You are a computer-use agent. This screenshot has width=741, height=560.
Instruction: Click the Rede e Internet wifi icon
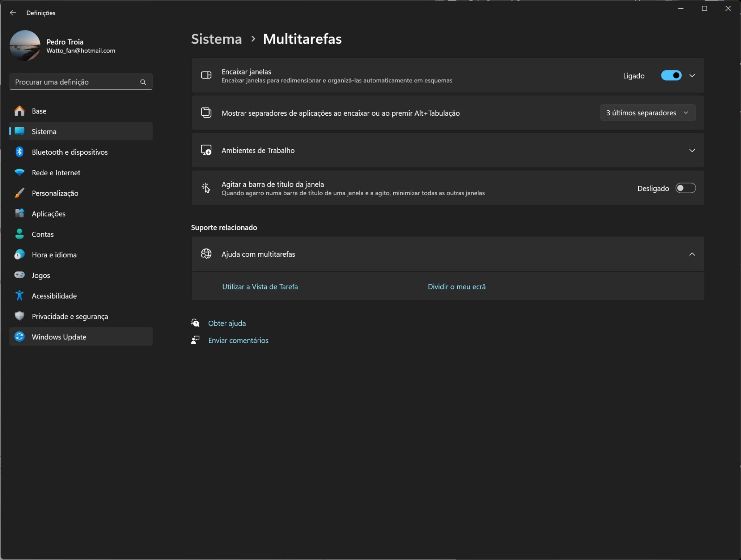[x=20, y=172]
